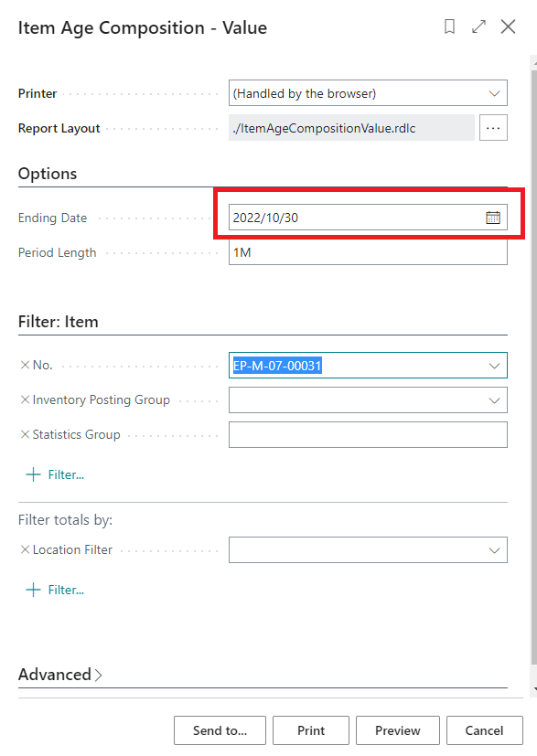Open the report in full page view
The image size is (537, 756).
pyautogui.click(x=478, y=27)
